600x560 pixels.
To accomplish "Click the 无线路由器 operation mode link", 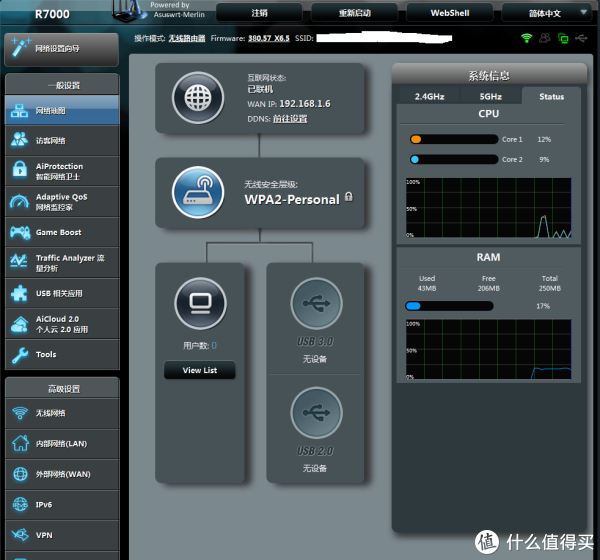I will click(x=187, y=38).
